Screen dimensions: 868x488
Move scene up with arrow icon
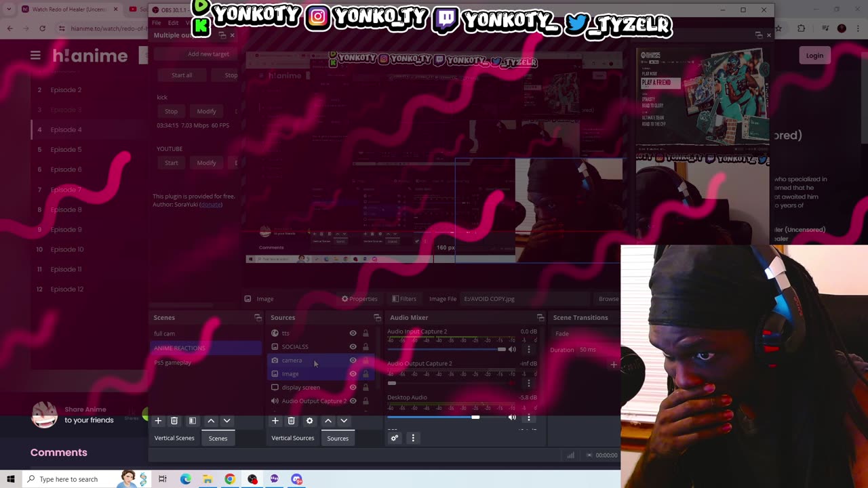click(x=211, y=421)
